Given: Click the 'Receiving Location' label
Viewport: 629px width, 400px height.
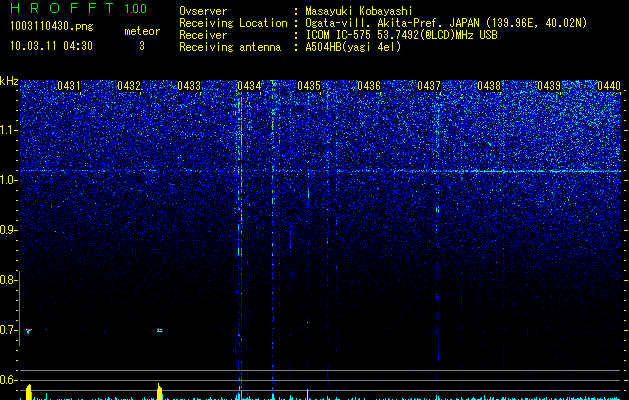Looking at the screenshot, I should click(x=233, y=23).
